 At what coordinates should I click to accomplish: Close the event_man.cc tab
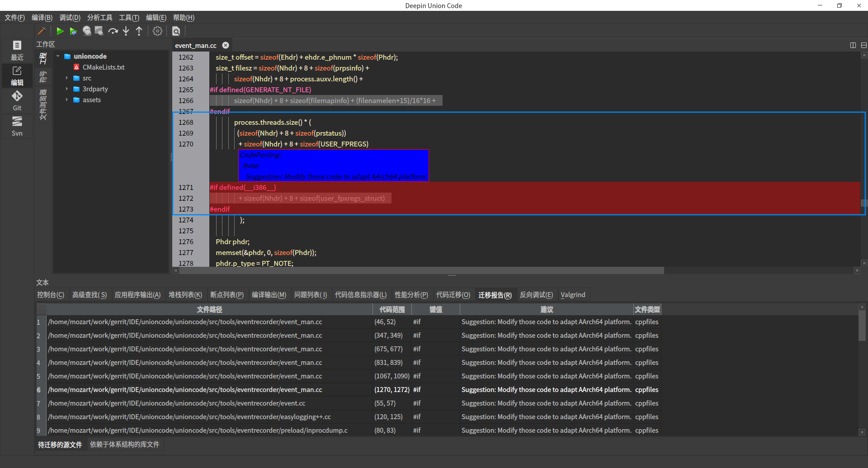click(x=226, y=45)
